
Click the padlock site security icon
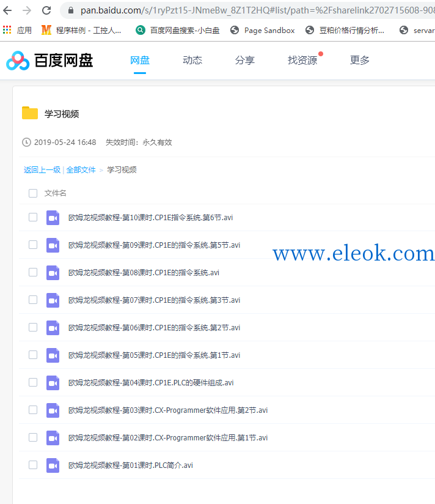[71, 10]
